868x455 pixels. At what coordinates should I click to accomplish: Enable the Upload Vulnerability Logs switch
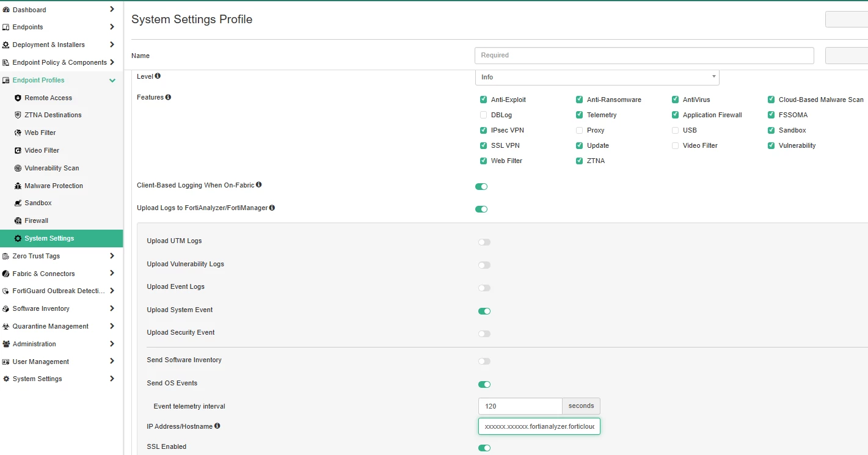tap(484, 265)
